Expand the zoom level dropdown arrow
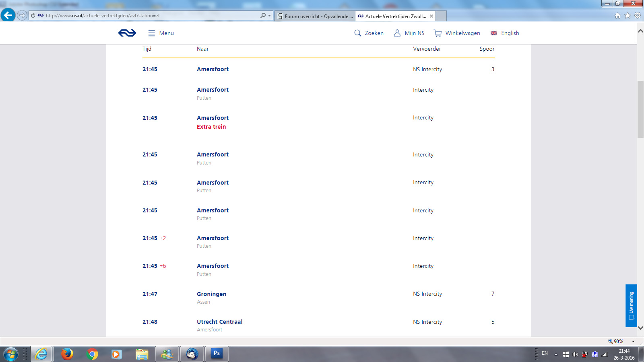 click(x=633, y=341)
